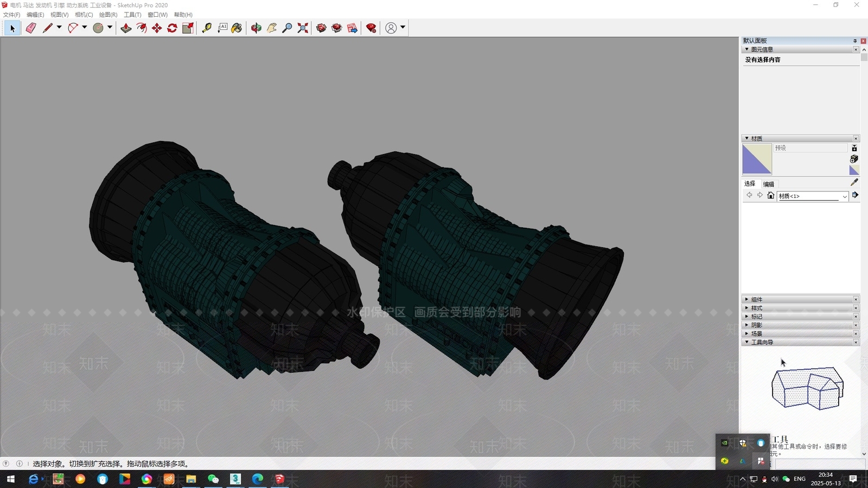Click the ENG language indicator

[800, 479]
